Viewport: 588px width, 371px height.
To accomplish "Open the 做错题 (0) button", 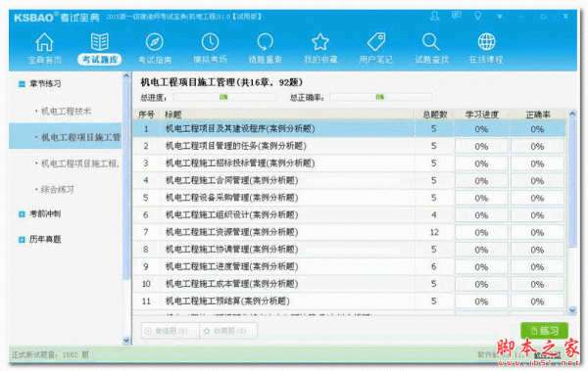I will point(170,331).
